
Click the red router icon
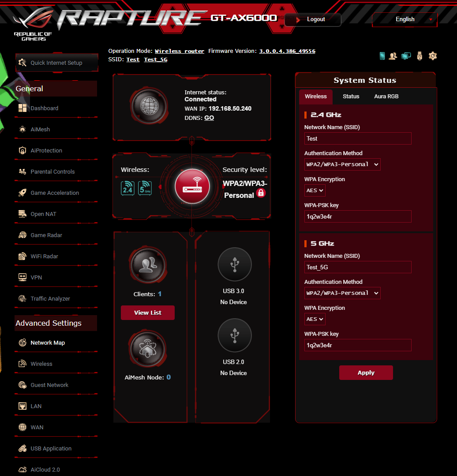pos(192,186)
